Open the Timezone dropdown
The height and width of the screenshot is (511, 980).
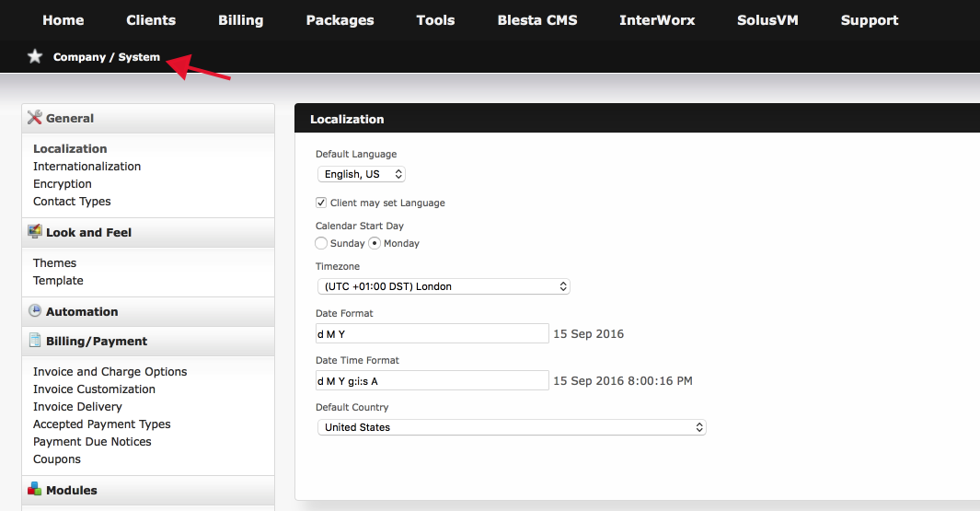[444, 286]
